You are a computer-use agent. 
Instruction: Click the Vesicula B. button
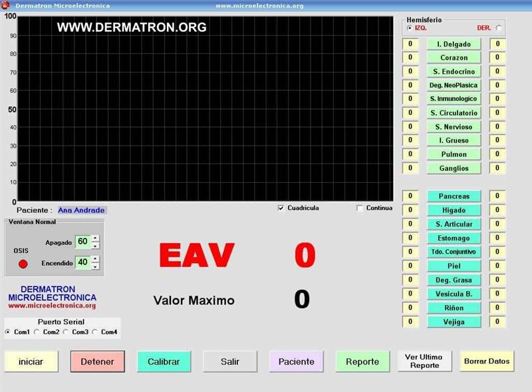454,294
